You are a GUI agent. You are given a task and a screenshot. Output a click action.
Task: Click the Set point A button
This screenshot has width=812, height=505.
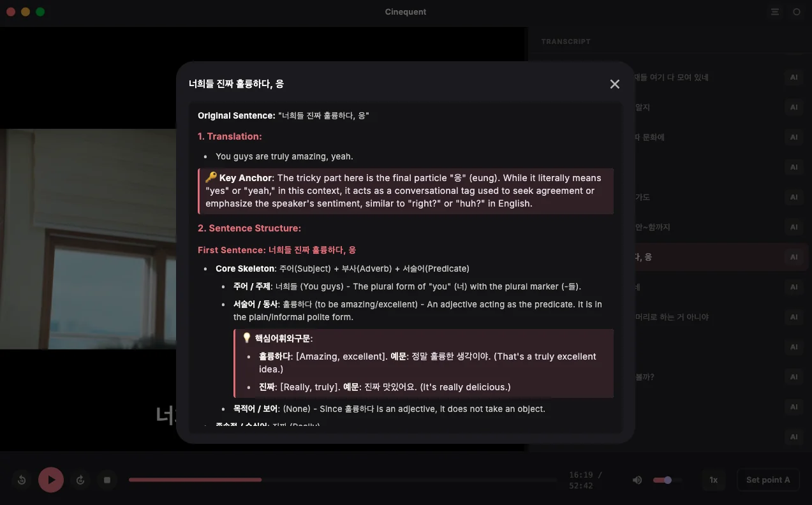[x=768, y=480]
